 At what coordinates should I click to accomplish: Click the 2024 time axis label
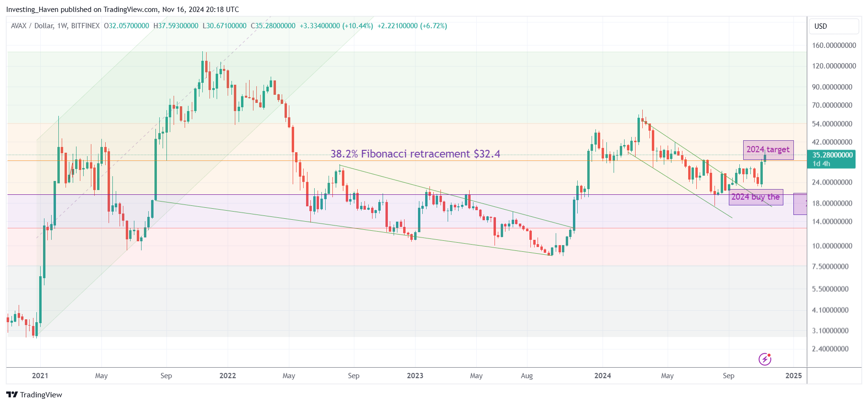(603, 376)
